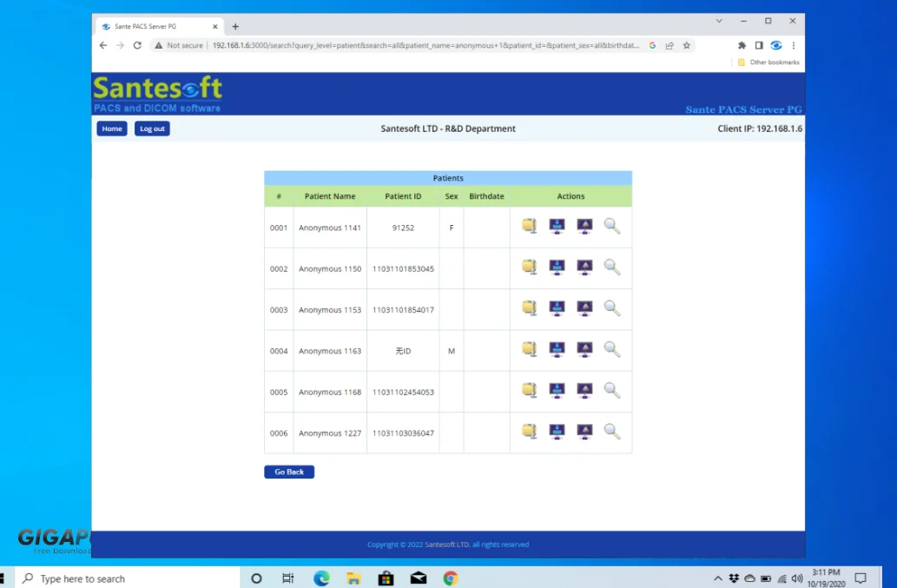Open Task View from the taskbar

(x=287, y=578)
